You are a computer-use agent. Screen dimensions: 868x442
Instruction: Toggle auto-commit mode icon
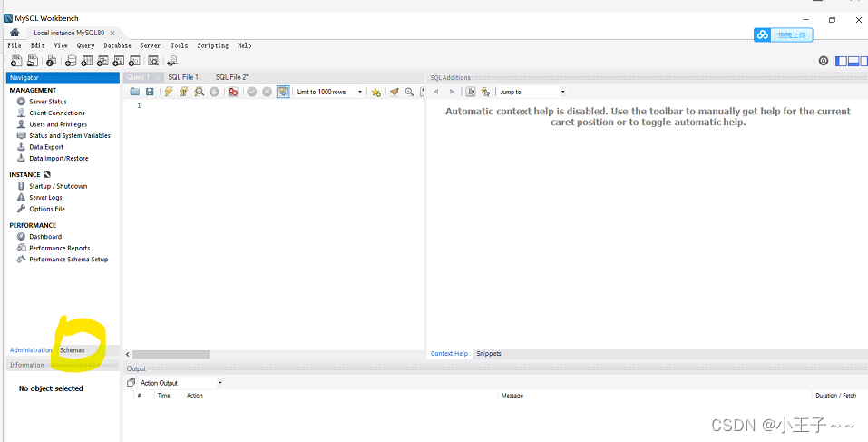point(283,92)
